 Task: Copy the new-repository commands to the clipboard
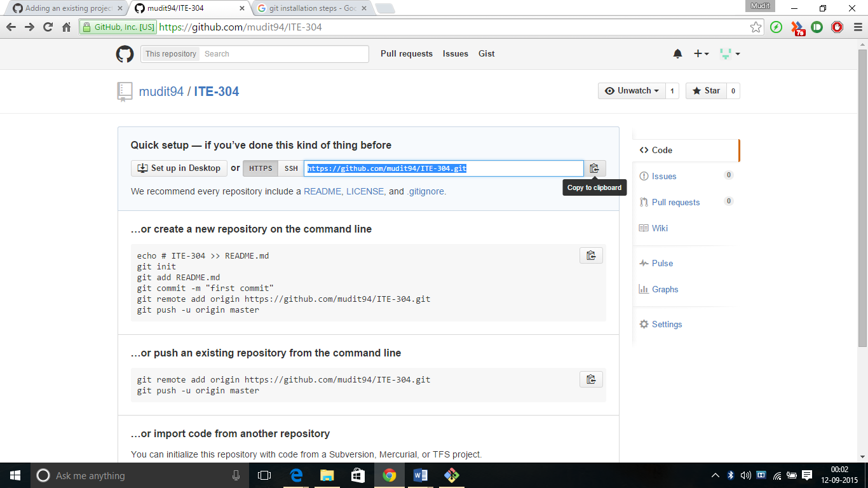click(x=591, y=255)
